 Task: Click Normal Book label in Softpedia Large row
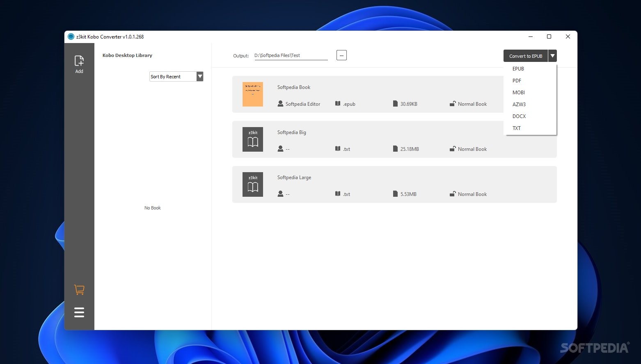(472, 194)
